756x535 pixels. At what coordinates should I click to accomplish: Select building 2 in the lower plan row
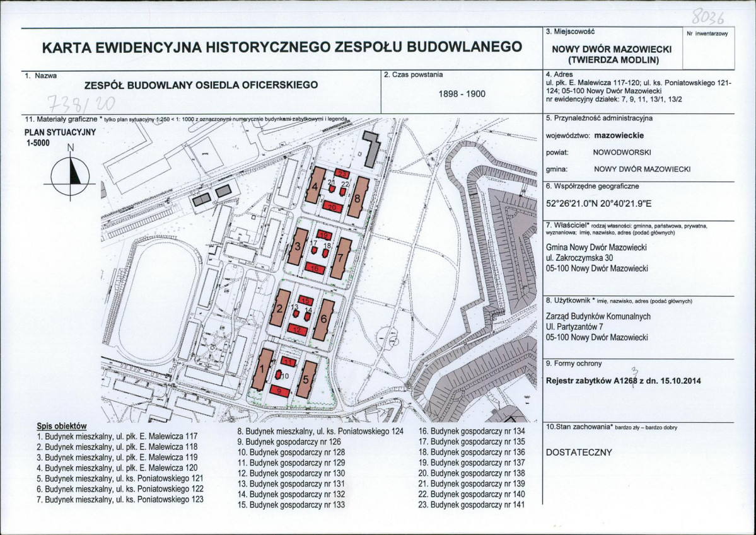(x=279, y=309)
